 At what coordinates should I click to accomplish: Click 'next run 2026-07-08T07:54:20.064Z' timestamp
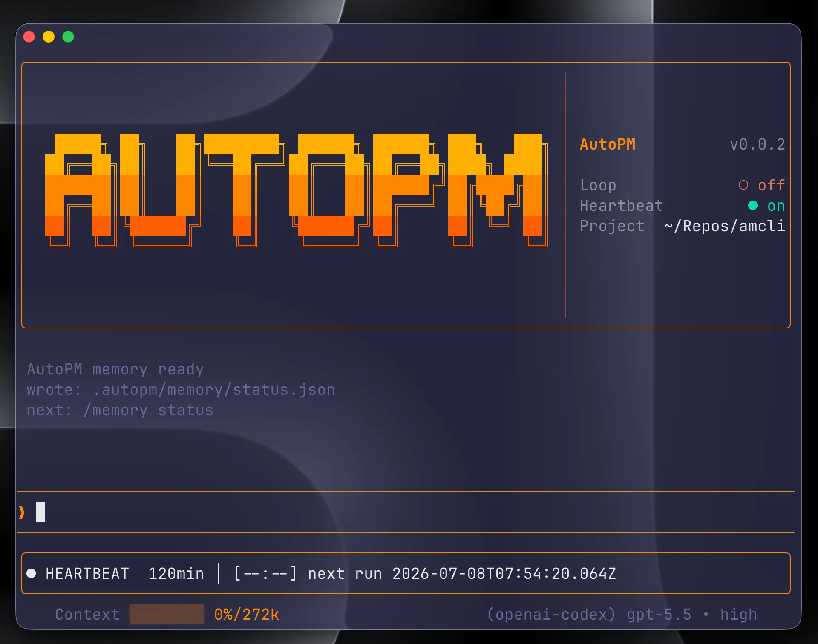[x=462, y=574]
